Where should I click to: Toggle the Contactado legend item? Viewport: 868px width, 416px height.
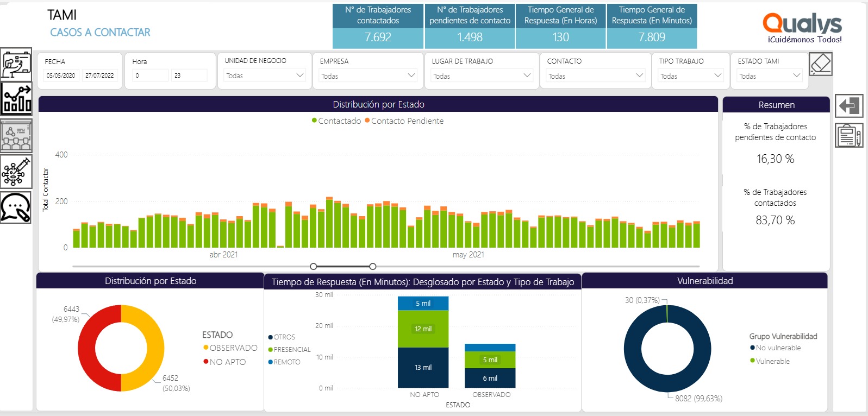[336, 121]
